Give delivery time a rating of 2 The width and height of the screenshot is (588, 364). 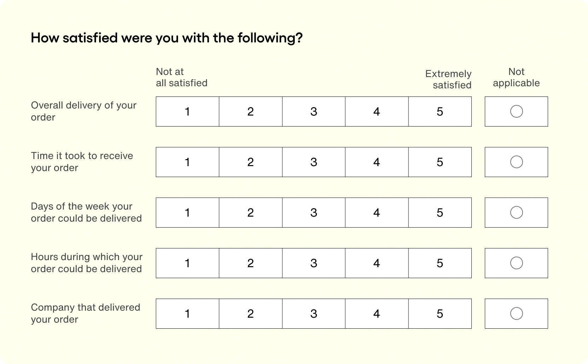[251, 162]
